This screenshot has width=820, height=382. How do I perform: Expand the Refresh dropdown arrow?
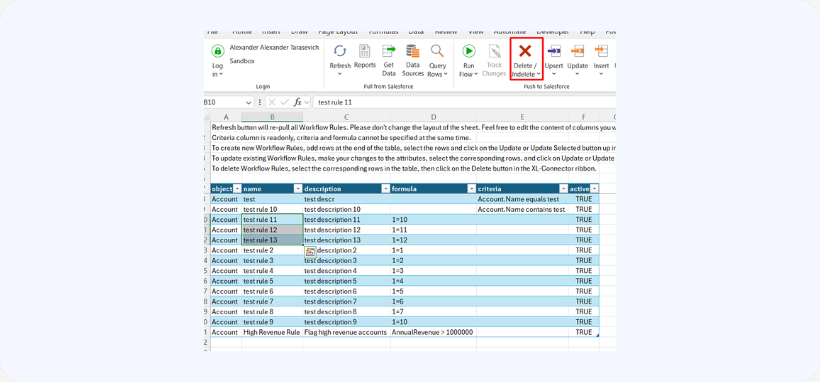[340, 74]
